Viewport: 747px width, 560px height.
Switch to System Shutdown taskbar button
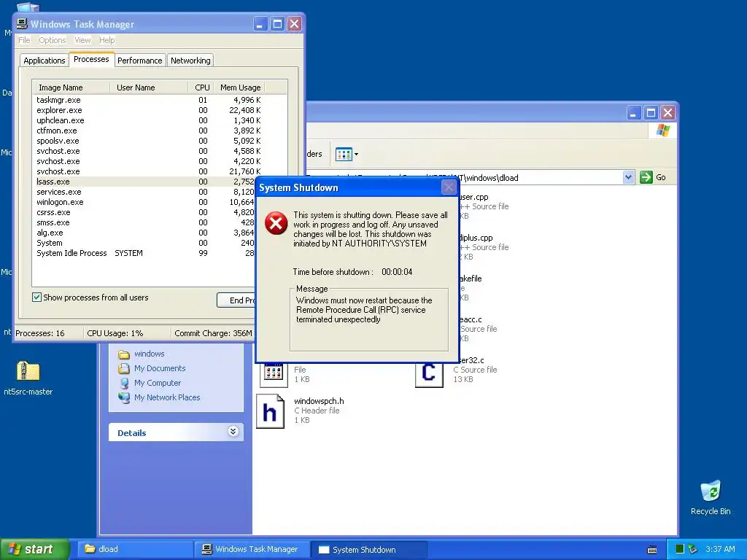tap(369, 549)
